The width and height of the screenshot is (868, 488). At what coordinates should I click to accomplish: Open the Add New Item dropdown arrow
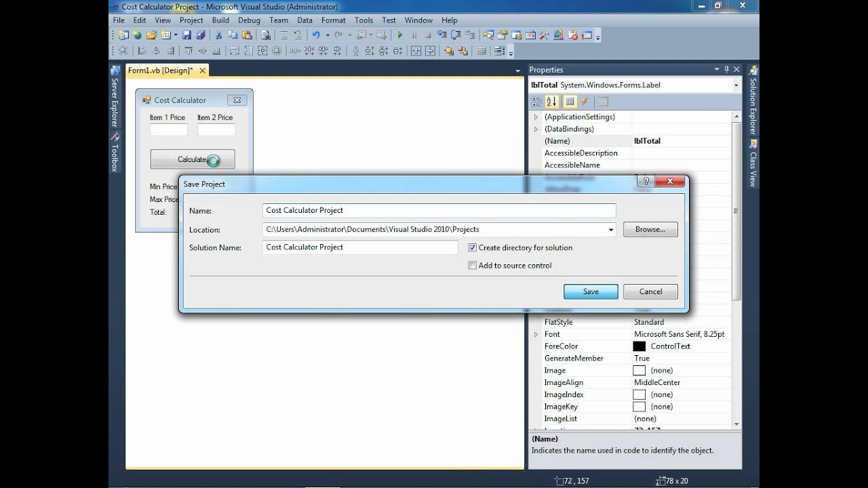[x=176, y=35]
